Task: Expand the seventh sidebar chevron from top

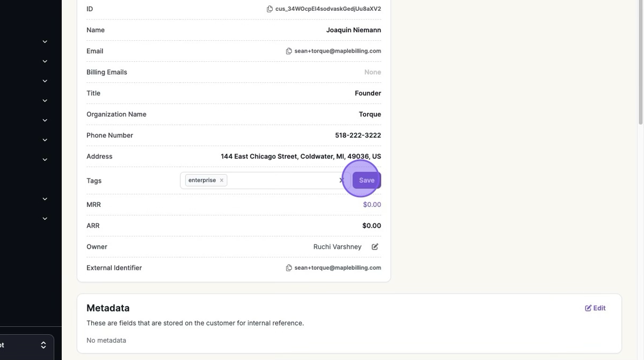Action: [x=45, y=160]
